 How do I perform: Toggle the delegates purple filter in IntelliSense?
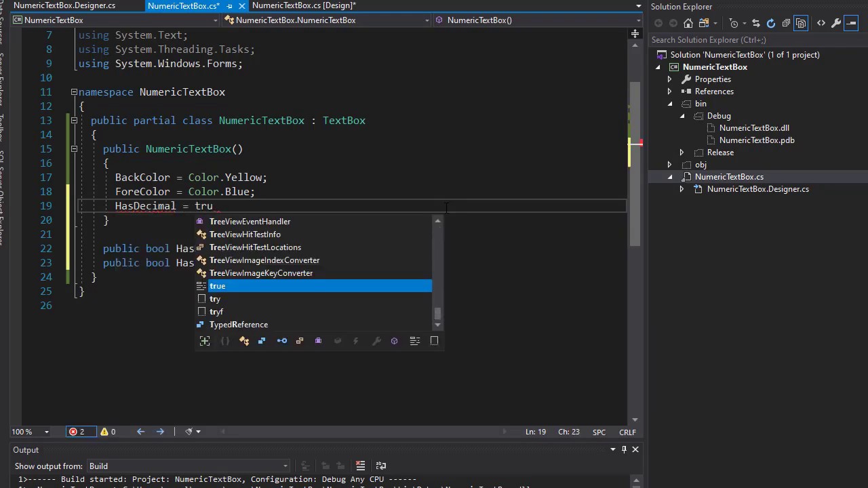pyautogui.click(x=318, y=341)
